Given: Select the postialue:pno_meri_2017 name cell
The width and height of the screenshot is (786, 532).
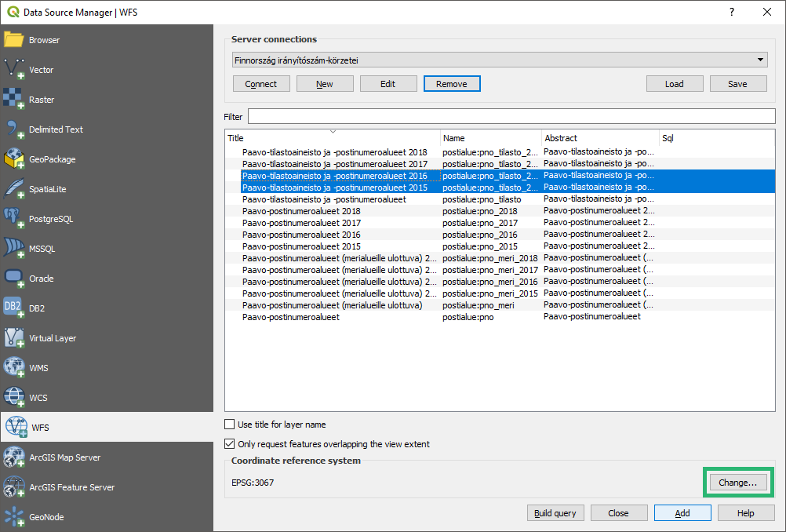Looking at the screenshot, I should [x=489, y=270].
